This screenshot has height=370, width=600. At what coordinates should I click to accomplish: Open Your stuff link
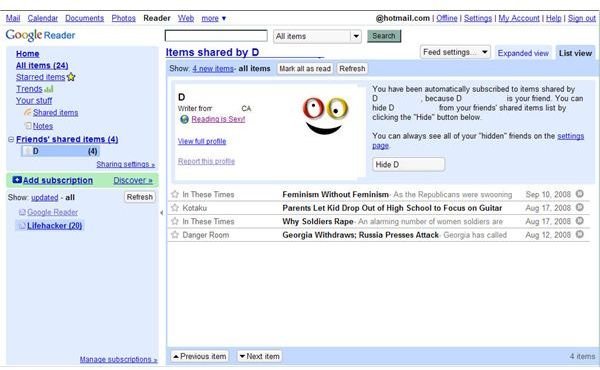pyautogui.click(x=34, y=101)
